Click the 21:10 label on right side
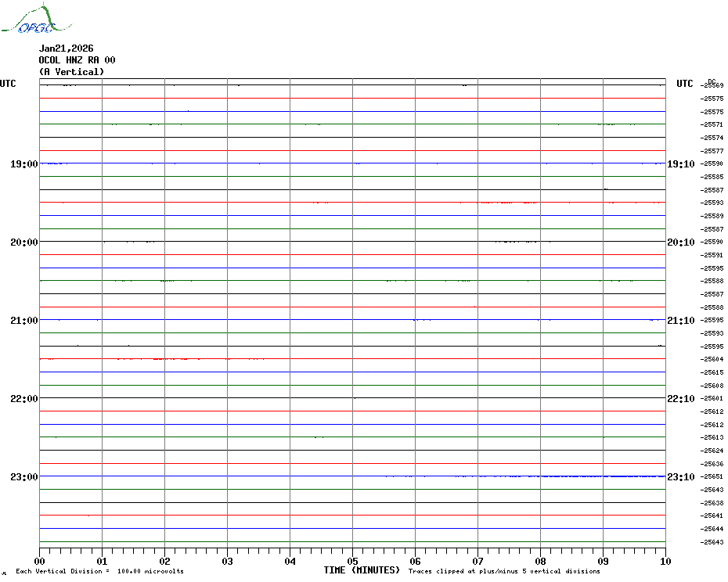 pos(680,321)
